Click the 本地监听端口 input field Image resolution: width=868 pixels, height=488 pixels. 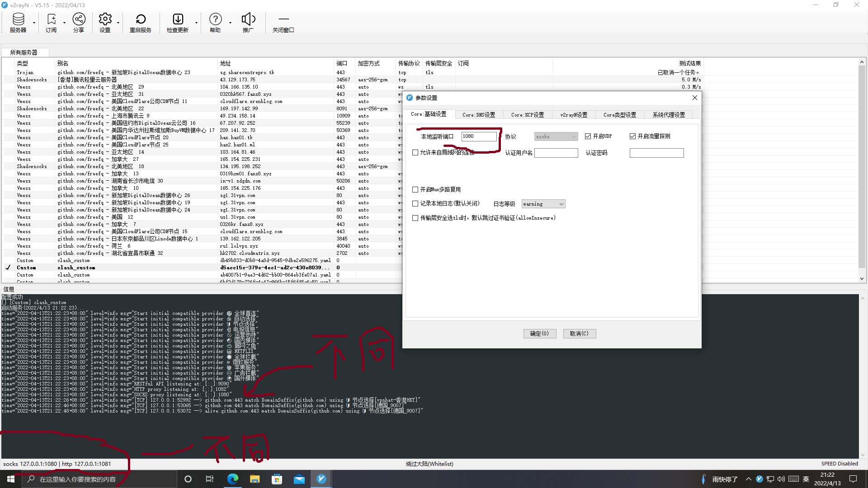pos(478,136)
